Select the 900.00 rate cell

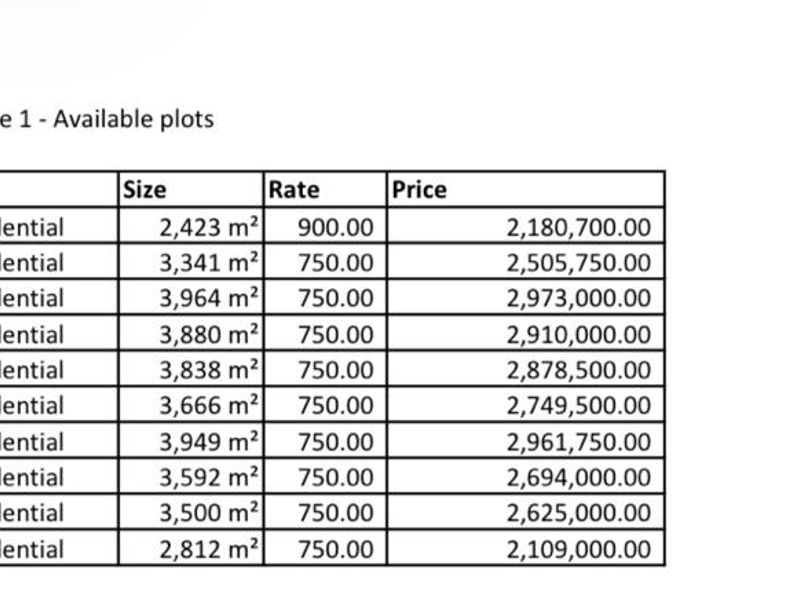pos(335,227)
